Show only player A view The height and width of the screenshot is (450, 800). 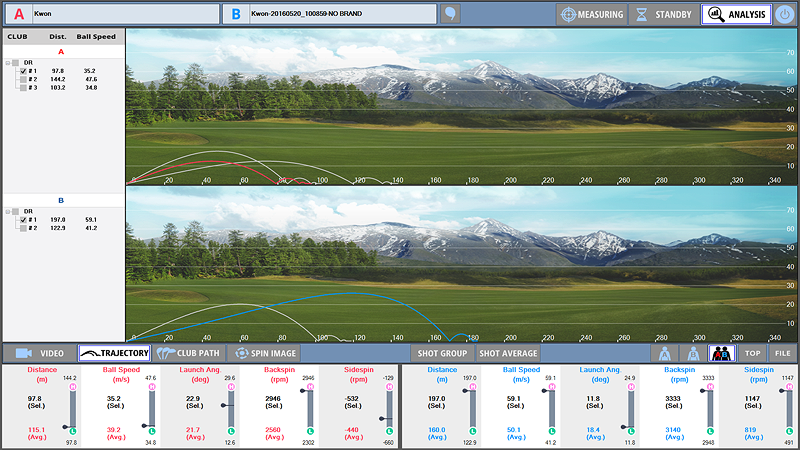[x=662, y=353]
